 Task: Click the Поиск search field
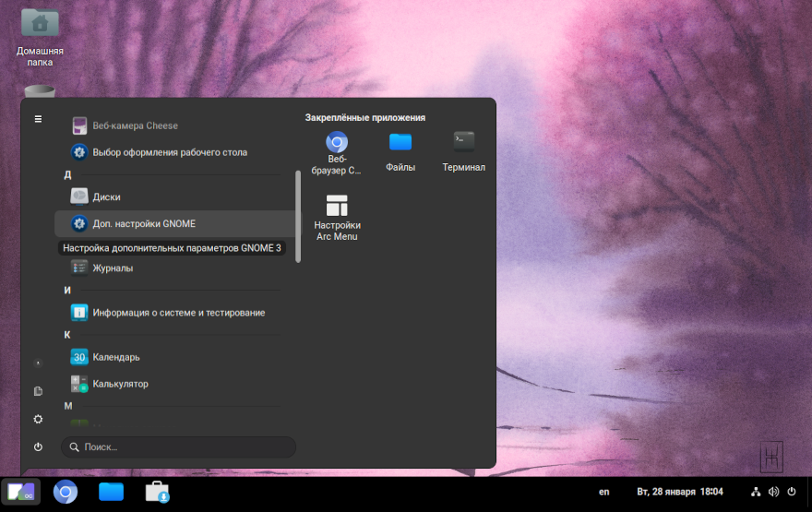coord(179,447)
